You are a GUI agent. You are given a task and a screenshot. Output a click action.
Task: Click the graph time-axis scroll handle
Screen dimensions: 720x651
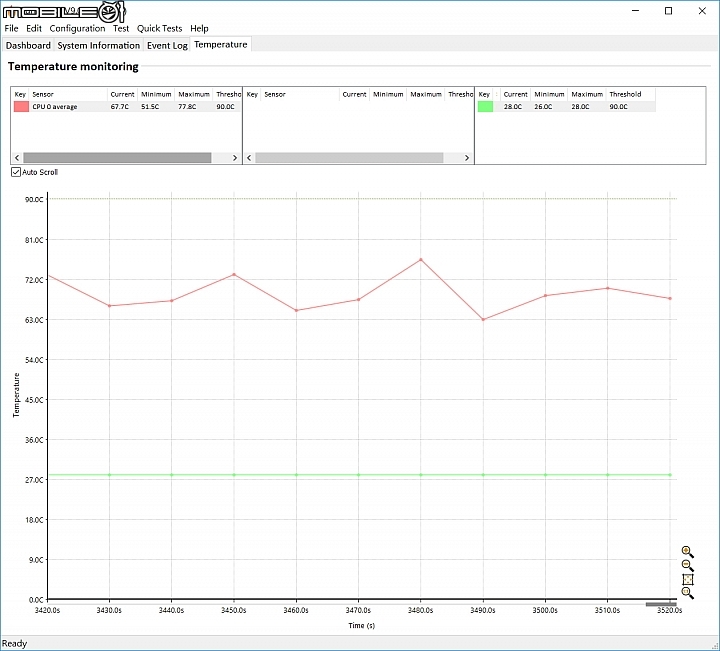[661, 604]
